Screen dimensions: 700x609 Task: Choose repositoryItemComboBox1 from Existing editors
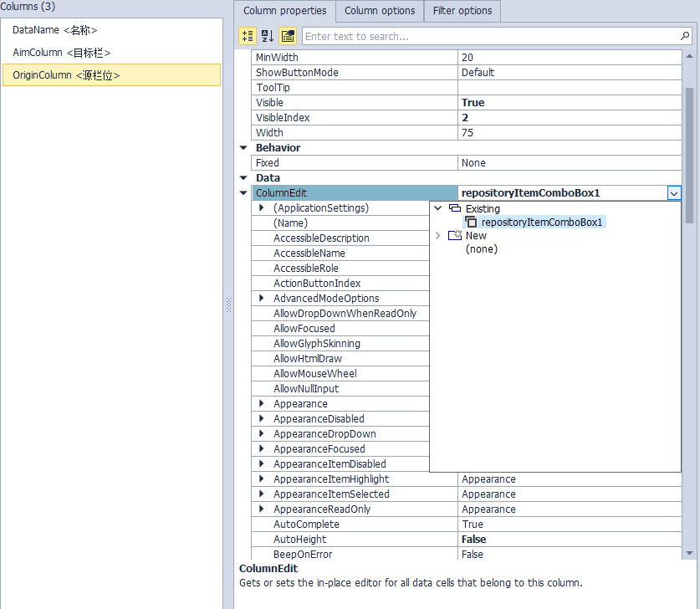coord(541,222)
